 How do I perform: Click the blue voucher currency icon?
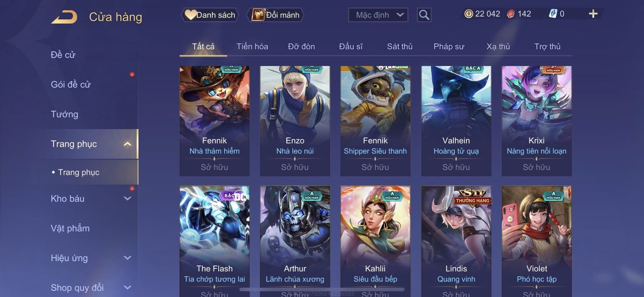point(553,14)
